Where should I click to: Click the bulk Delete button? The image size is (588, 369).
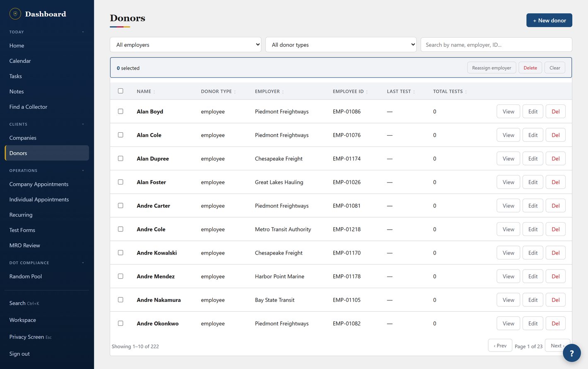[x=530, y=68]
